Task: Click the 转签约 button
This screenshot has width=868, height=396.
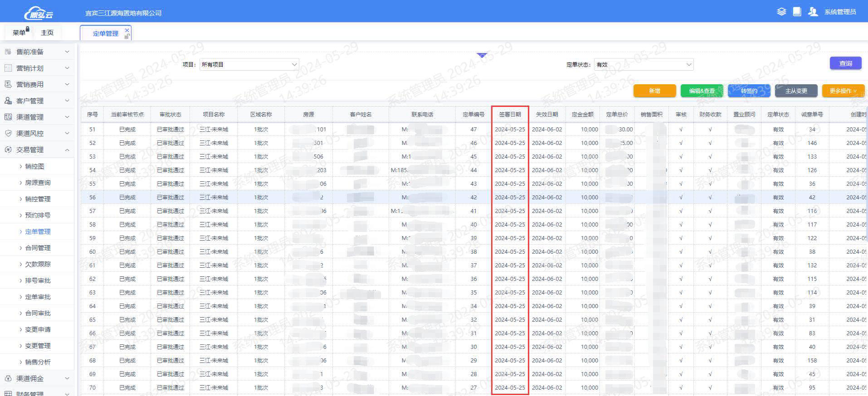Action: (749, 91)
